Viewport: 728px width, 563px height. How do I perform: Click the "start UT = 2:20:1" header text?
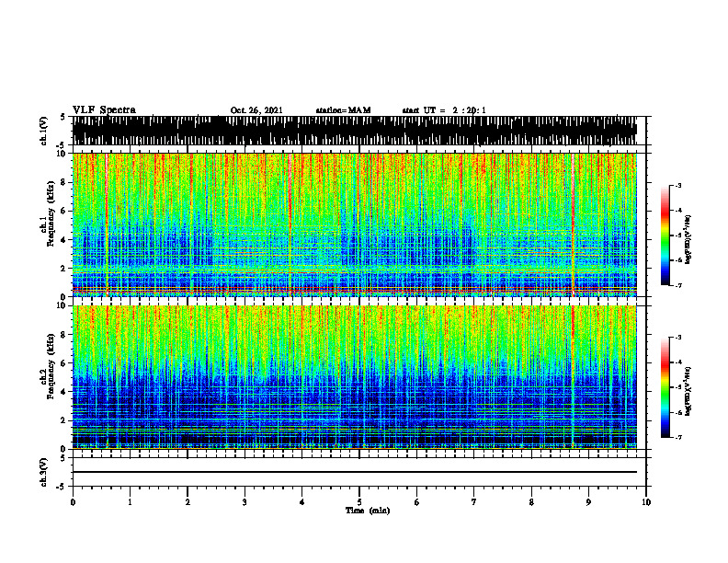click(x=444, y=110)
